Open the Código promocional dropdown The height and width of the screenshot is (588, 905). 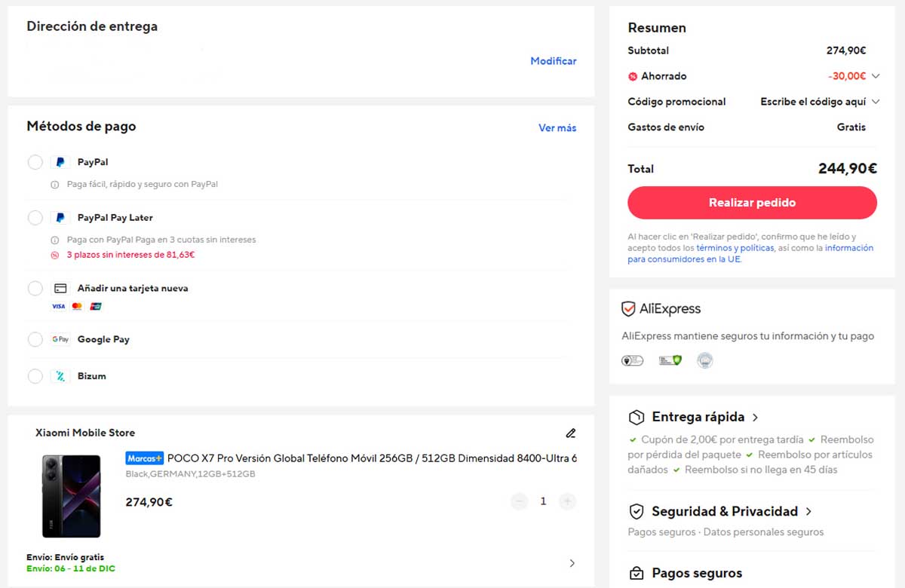click(x=876, y=101)
